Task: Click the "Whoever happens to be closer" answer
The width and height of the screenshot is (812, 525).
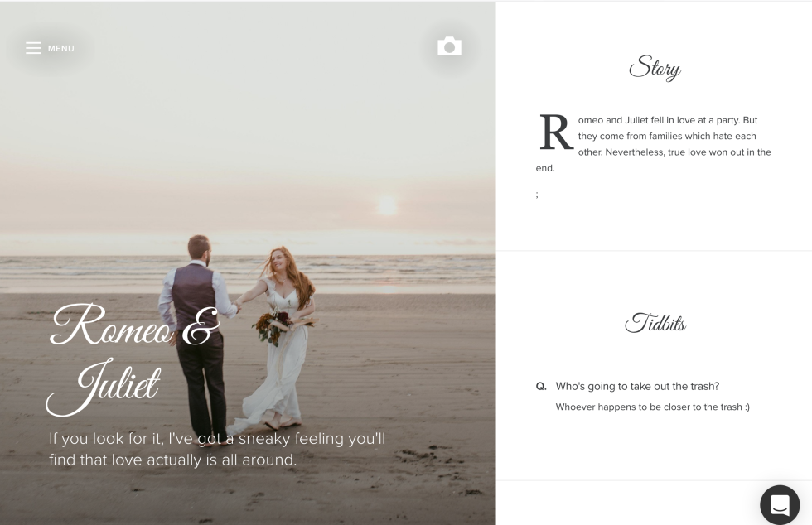Action: coord(652,407)
